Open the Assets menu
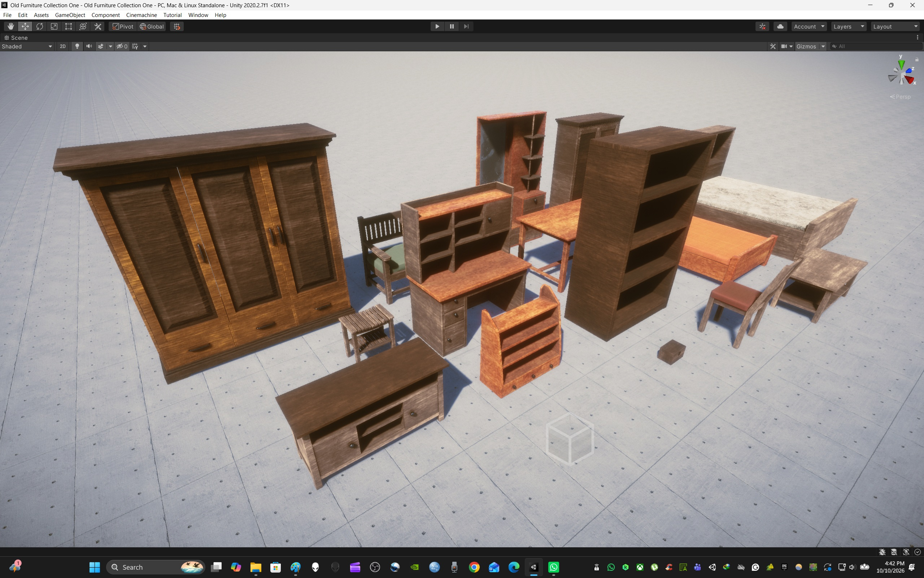924x578 pixels. 41,15
